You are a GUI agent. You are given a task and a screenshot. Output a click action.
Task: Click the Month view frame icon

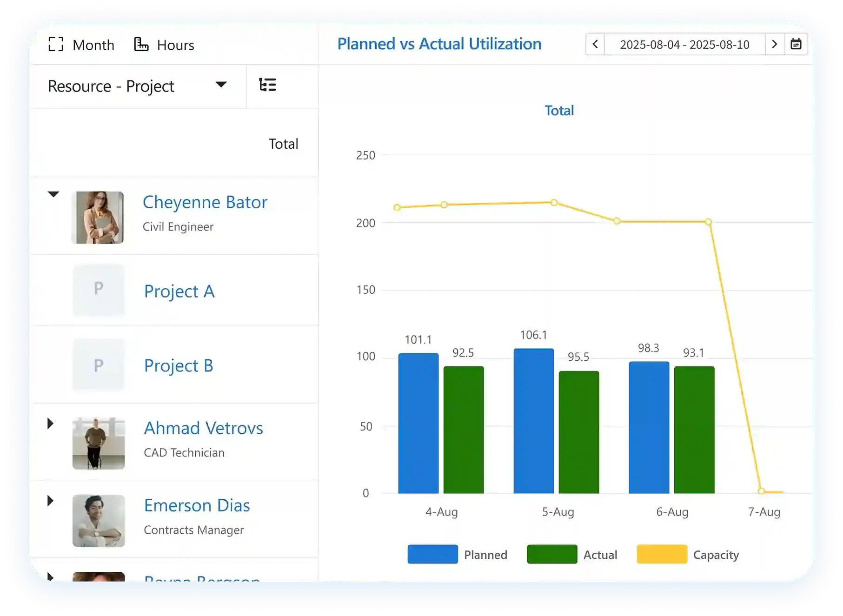tap(56, 45)
